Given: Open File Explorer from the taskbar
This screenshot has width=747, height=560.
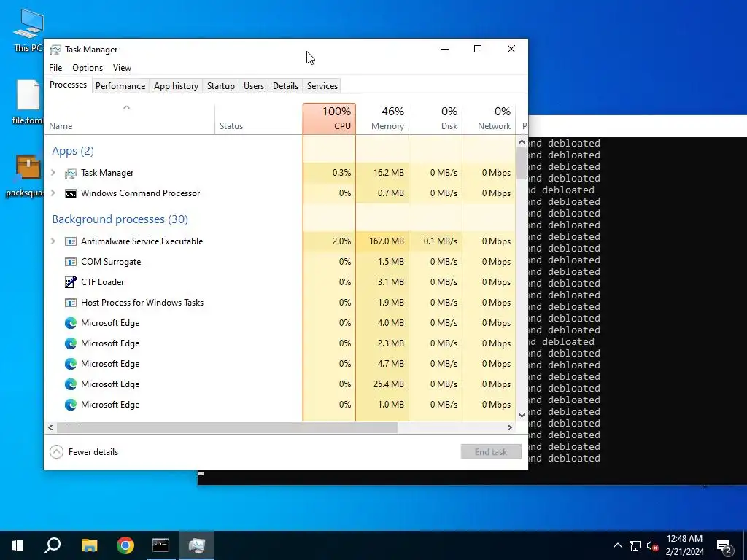Looking at the screenshot, I should [89, 545].
